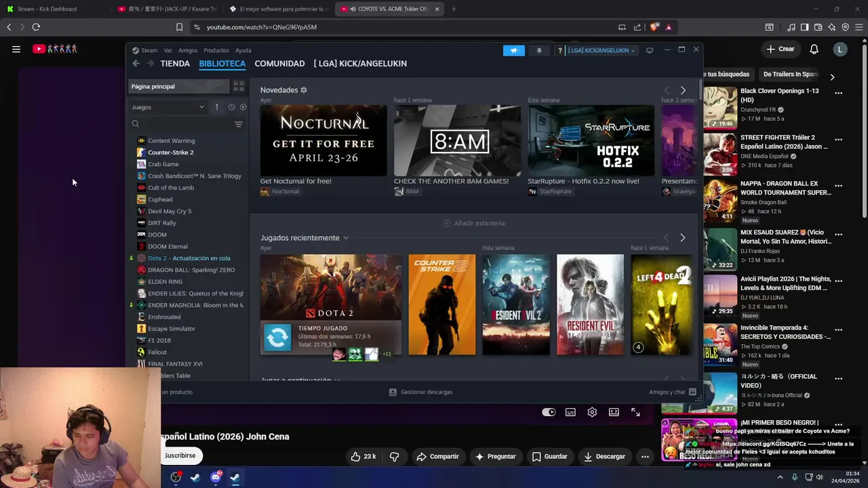Open the Nocturnal free game news card

click(323, 141)
